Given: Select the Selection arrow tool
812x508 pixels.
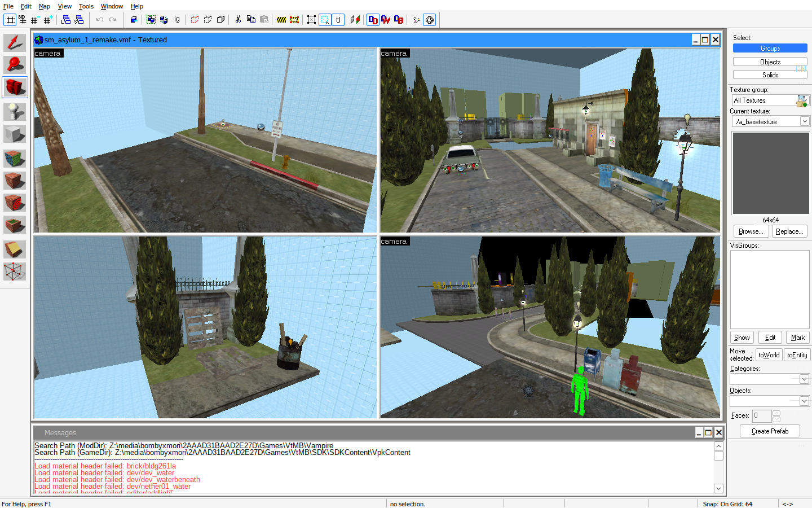Looking at the screenshot, I should [x=15, y=43].
